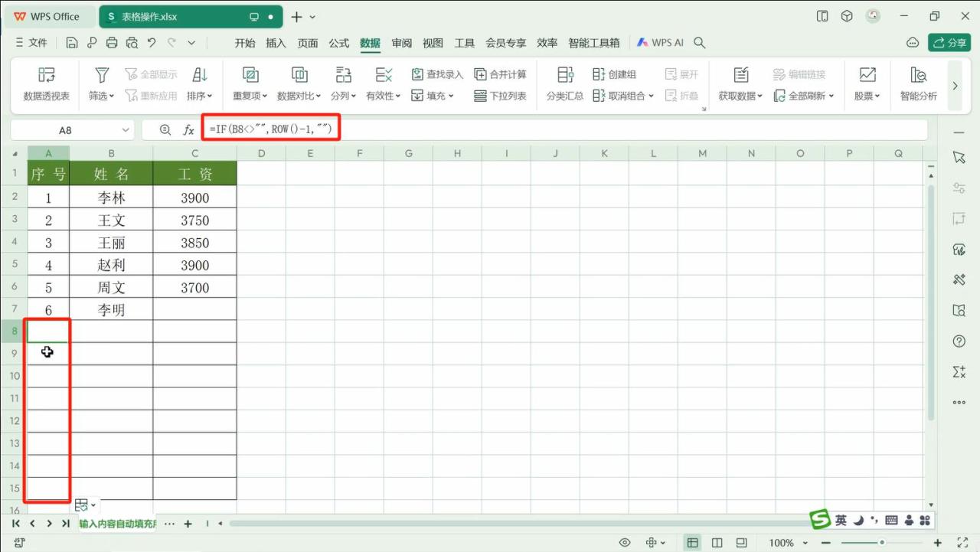Click the zoom slider handle
The image size is (980, 552).
pos(882,543)
